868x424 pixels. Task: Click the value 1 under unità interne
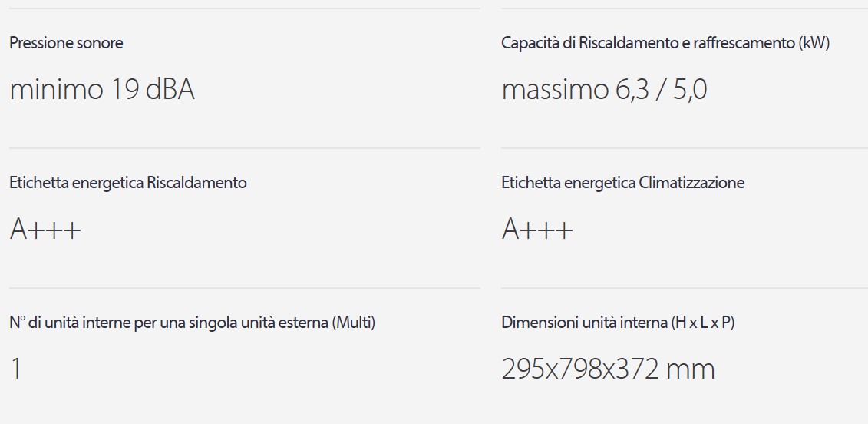click(16, 369)
